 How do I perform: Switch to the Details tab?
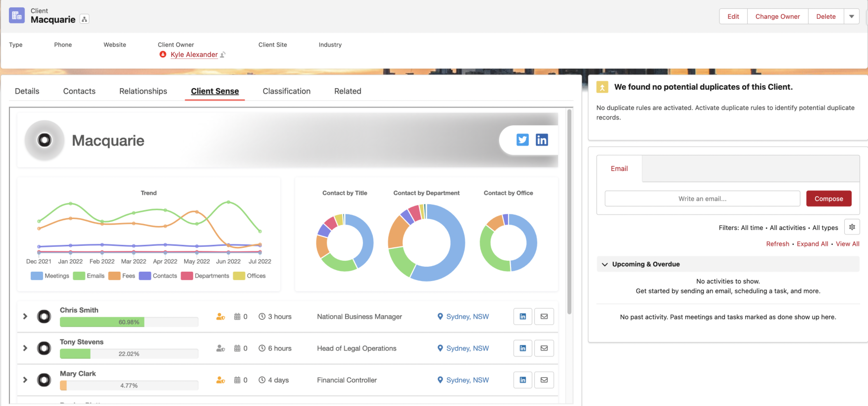tap(27, 91)
